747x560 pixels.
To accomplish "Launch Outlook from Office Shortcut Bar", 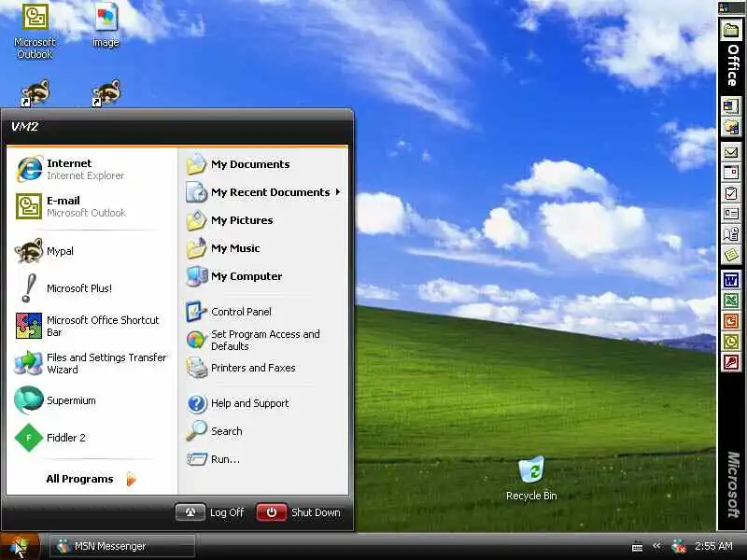I will point(731,342).
